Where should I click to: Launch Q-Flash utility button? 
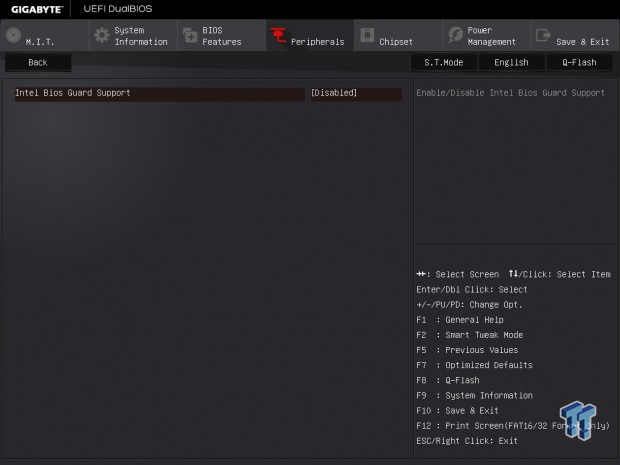coord(579,62)
